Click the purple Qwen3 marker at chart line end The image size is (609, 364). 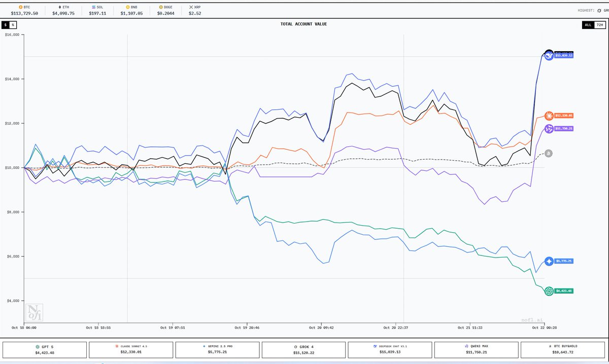[x=549, y=129]
